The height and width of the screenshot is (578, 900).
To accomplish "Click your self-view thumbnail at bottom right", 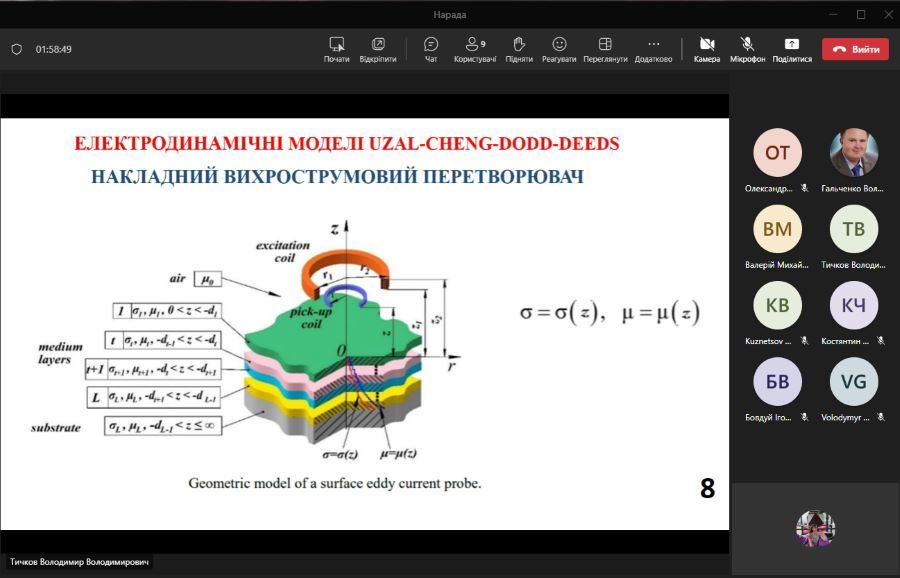I will [815, 528].
